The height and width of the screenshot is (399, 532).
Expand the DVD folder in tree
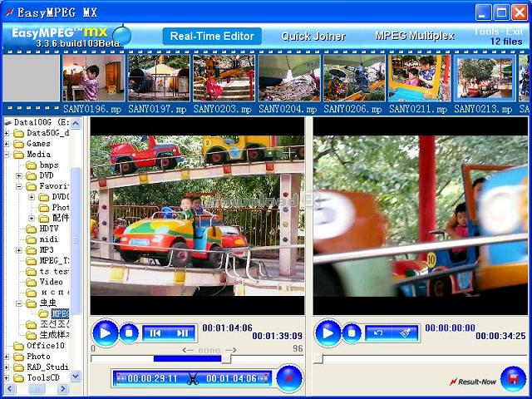click(19, 175)
